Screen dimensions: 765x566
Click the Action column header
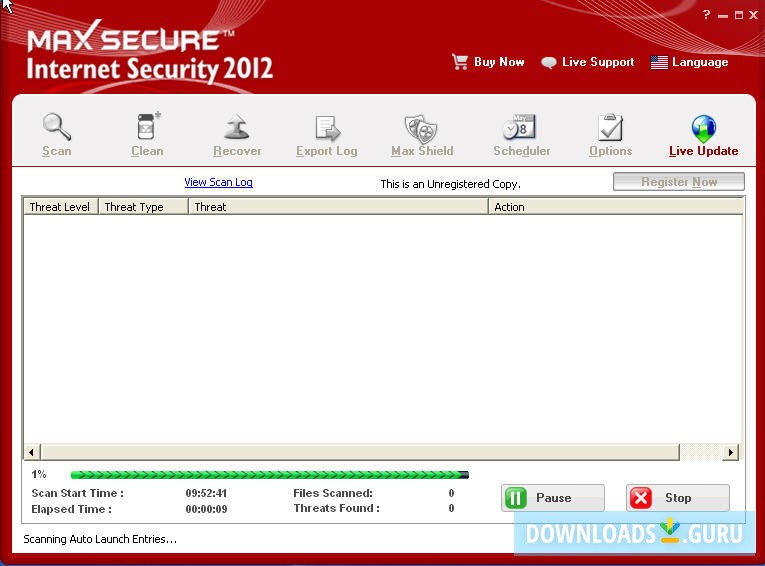pos(616,207)
